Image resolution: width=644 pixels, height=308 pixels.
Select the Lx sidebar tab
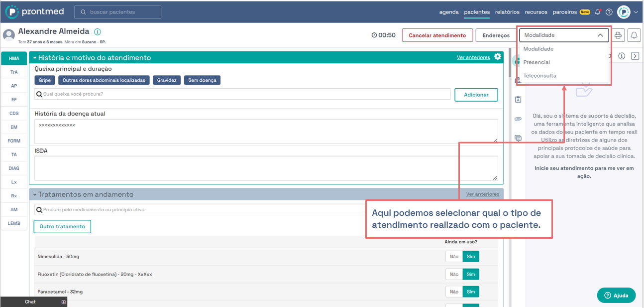tap(14, 182)
